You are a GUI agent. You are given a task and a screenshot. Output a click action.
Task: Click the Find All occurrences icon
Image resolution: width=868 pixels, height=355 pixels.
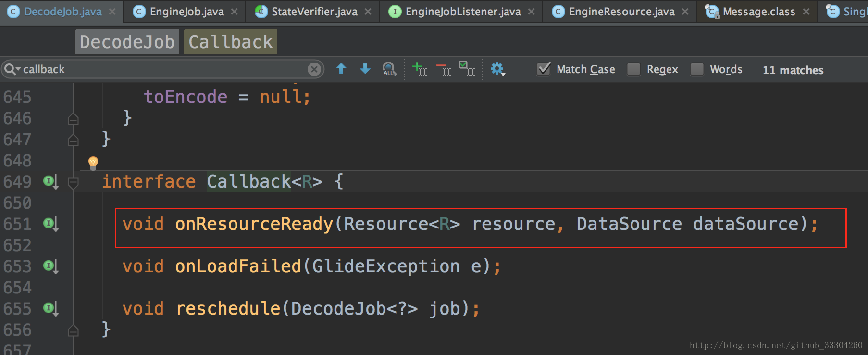[x=389, y=69]
